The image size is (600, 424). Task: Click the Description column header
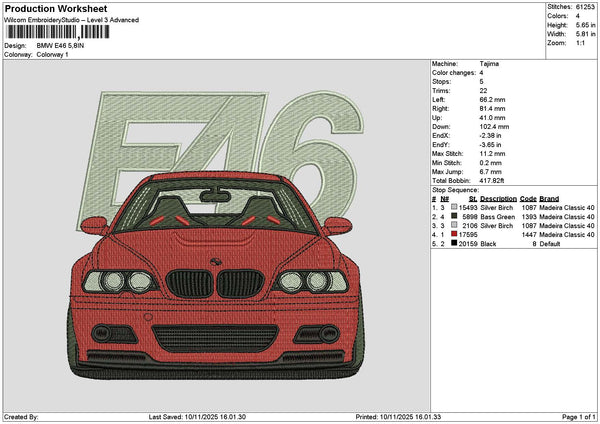[499, 198]
